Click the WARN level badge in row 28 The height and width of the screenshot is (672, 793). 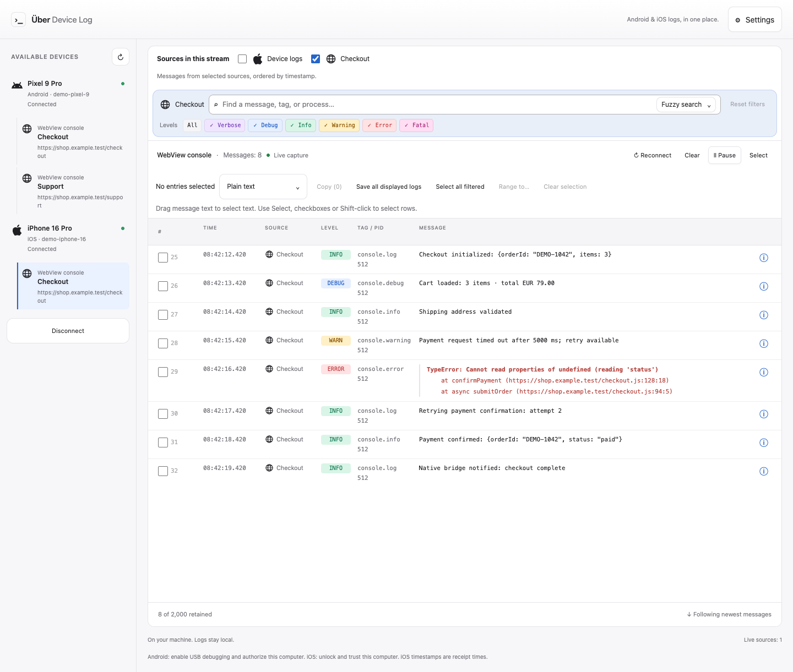(x=336, y=341)
